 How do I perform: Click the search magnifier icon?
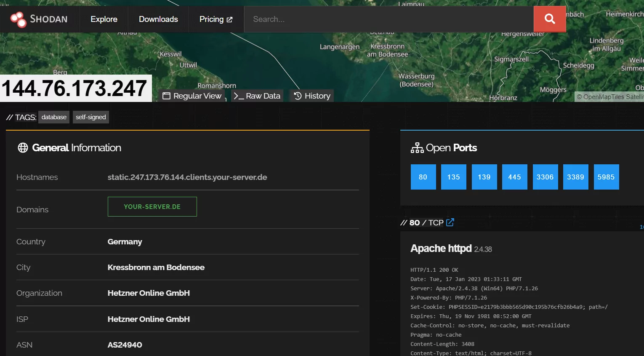(549, 19)
